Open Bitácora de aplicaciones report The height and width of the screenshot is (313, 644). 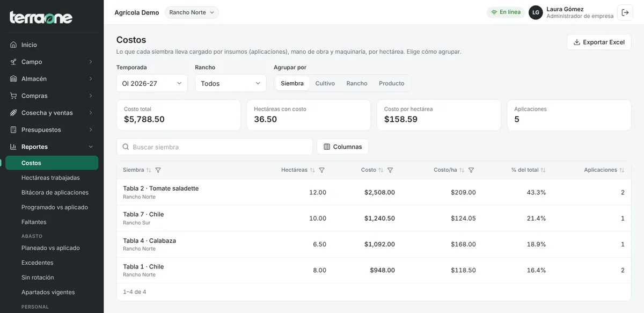click(x=52, y=193)
